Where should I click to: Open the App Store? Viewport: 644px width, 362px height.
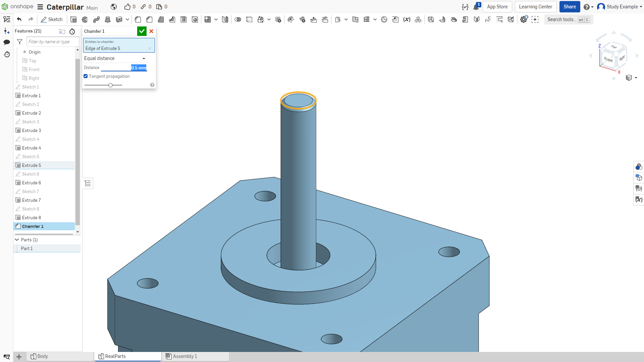pos(497,7)
